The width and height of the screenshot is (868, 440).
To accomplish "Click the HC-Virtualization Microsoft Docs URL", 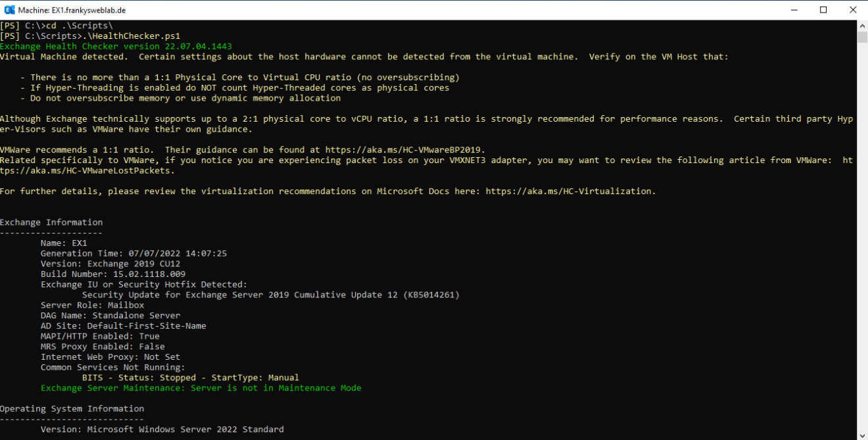I will coord(569,191).
